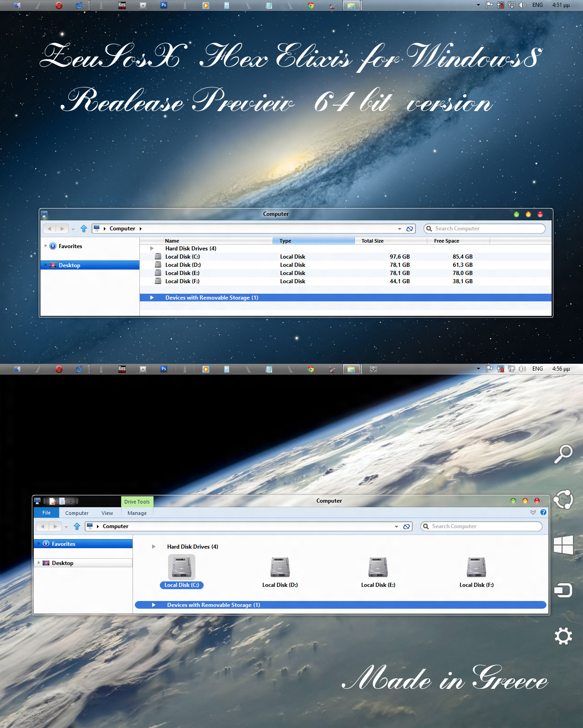This screenshot has width=583, height=728.
Task: Expand Favorites in the details-view window sidebar
Action: click(46, 246)
